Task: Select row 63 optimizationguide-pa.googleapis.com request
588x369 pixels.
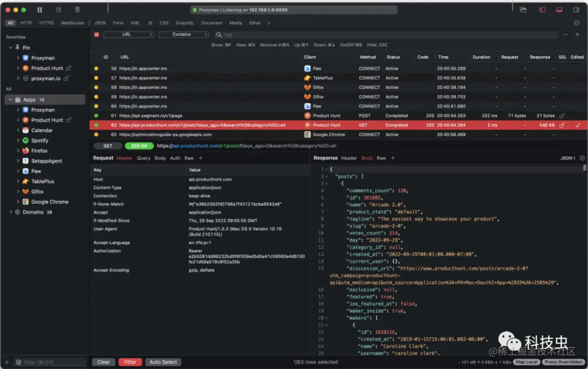Action: tap(338, 135)
